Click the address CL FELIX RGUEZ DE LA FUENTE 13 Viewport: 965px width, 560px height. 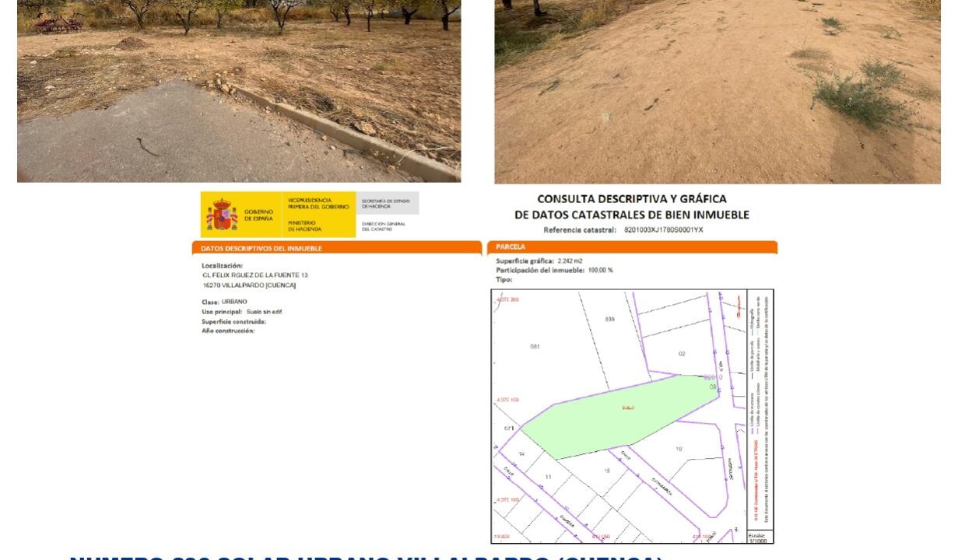[255, 275]
